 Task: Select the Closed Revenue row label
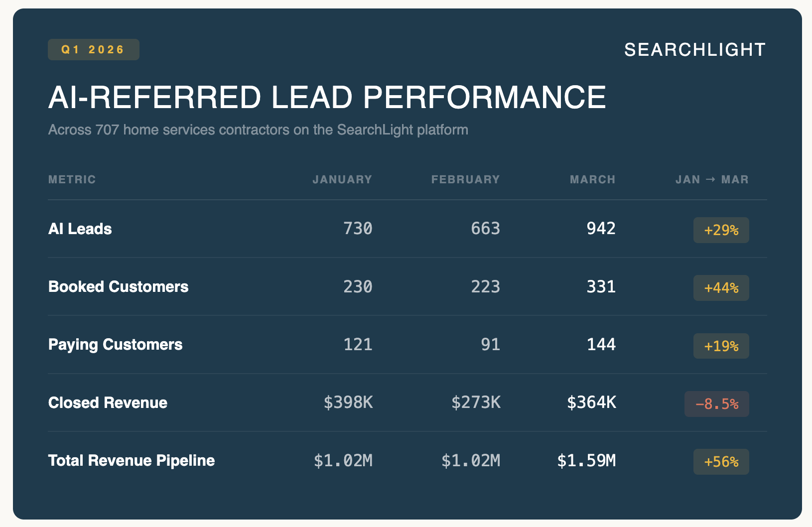(108, 402)
